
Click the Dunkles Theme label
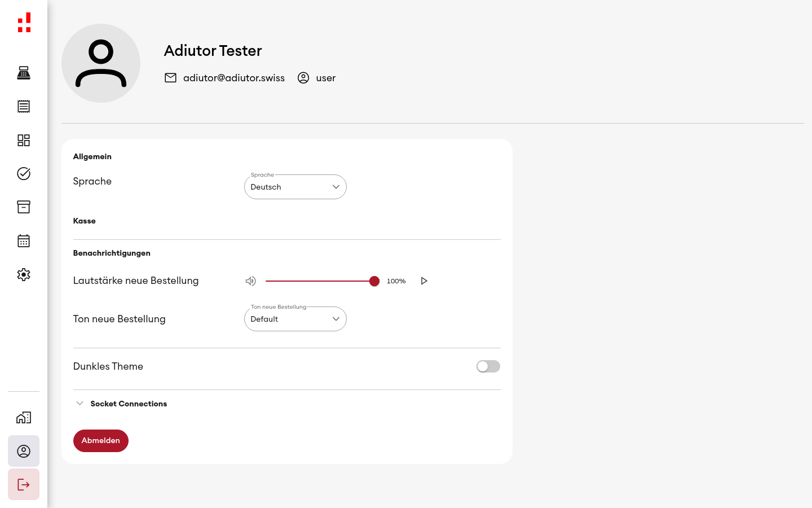(x=108, y=366)
